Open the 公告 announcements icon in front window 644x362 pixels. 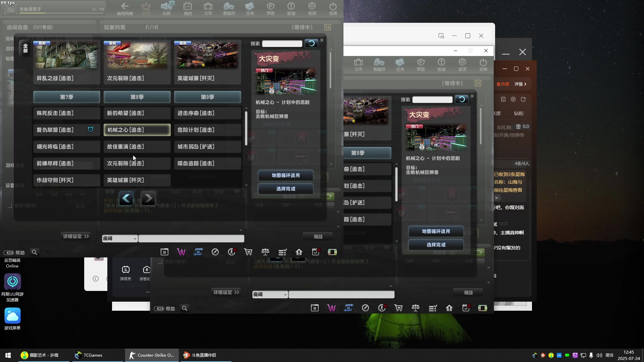click(166, 9)
